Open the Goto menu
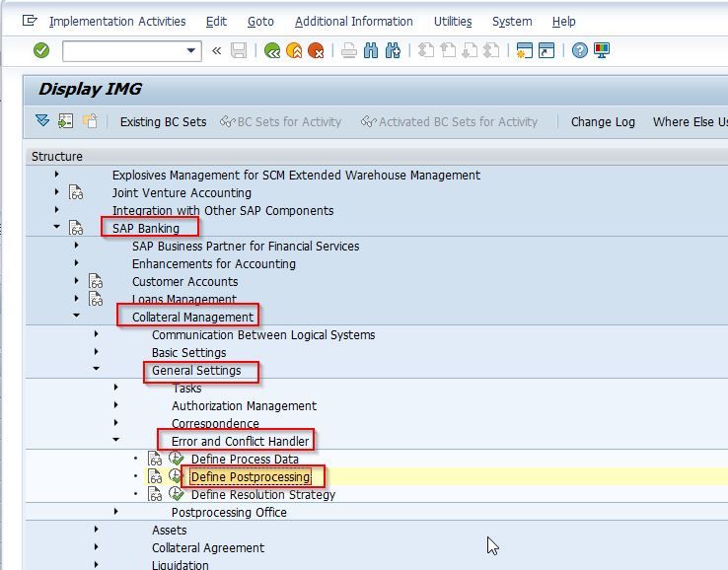Screen dimensions: 728x570 (x=260, y=22)
